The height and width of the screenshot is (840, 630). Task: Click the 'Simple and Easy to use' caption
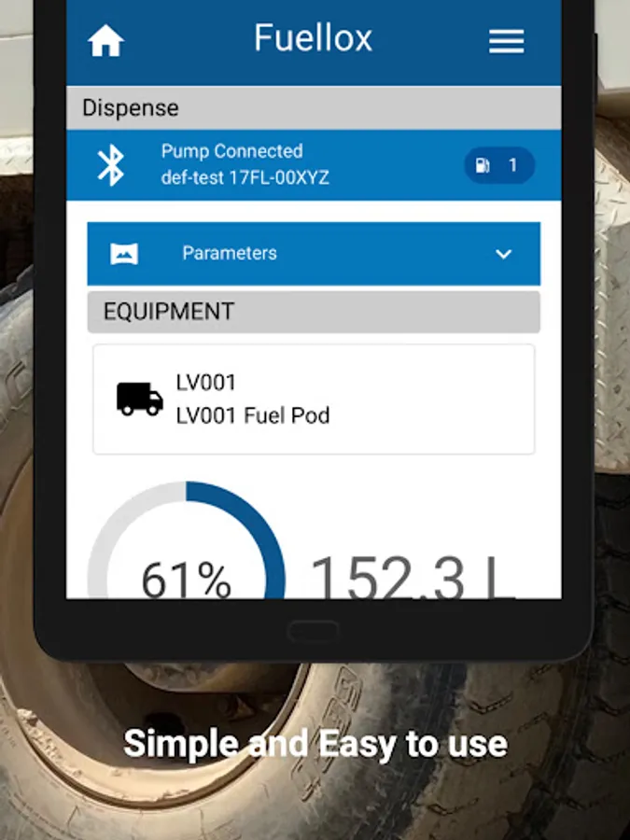[x=315, y=744]
